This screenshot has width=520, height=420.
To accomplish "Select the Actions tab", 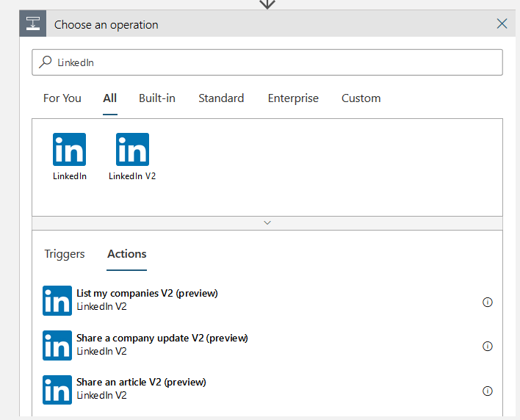I will [127, 254].
